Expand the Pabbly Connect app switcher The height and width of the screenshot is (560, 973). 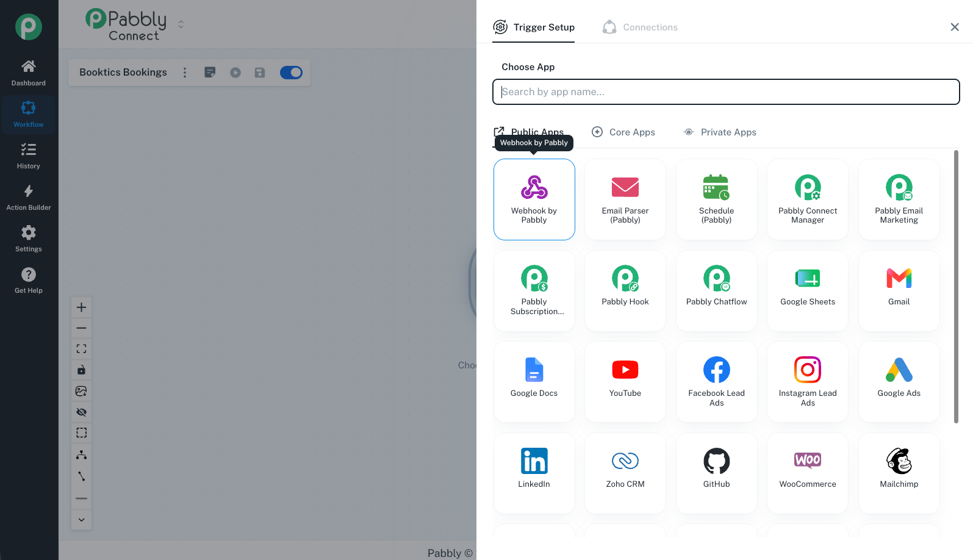click(181, 24)
